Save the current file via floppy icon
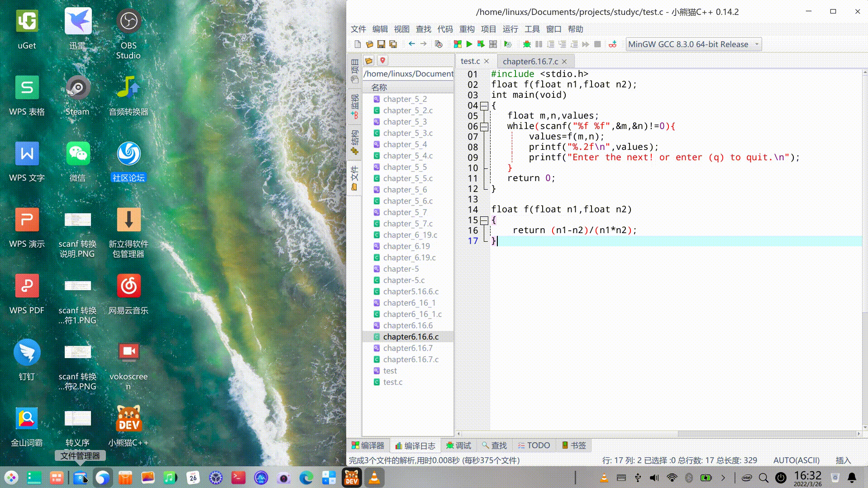The height and width of the screenshot is (488, 868). (x=381, y=44)
